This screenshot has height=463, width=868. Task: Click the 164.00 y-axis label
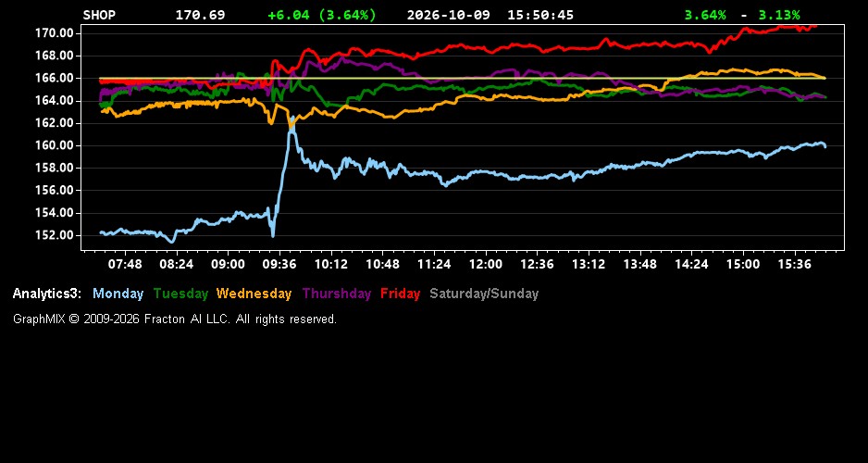coord(53,101)
